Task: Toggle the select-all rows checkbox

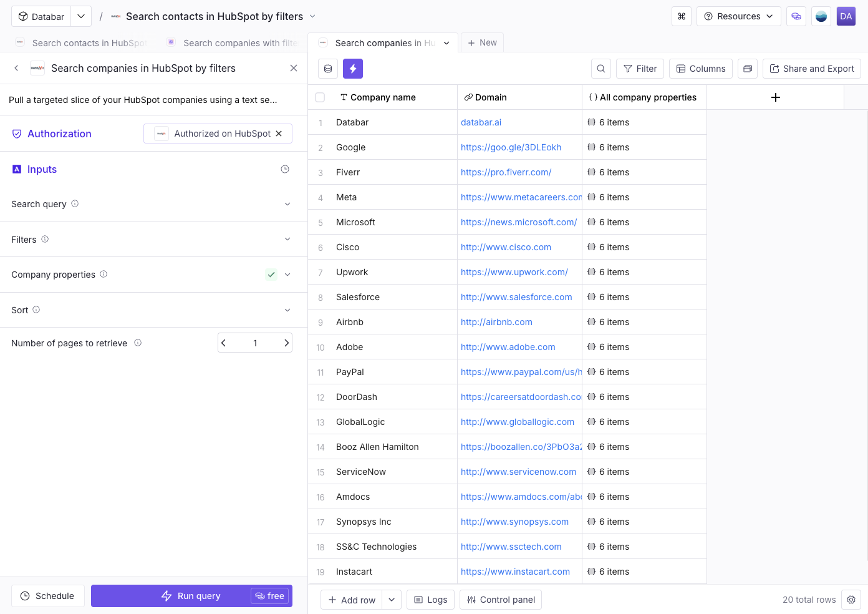Action: point(320,97)
